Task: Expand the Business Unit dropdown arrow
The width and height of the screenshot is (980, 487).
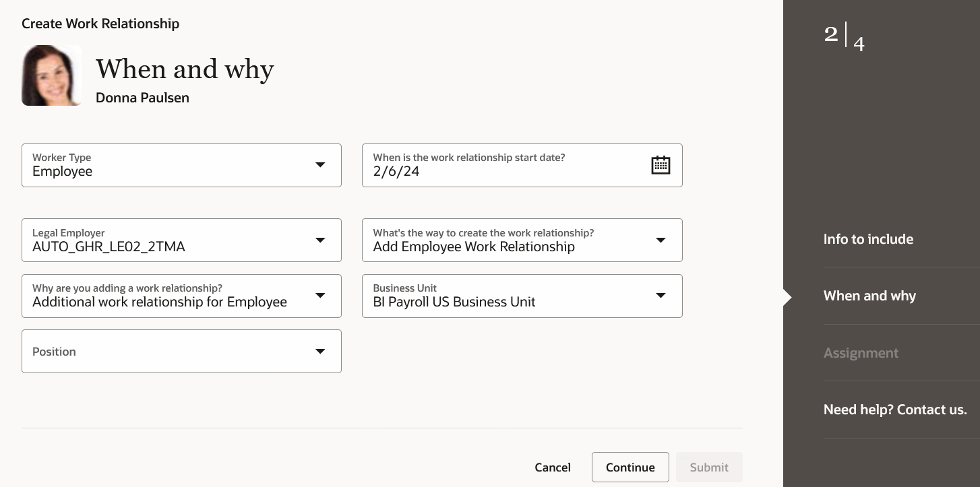Action: click(661, 296)
